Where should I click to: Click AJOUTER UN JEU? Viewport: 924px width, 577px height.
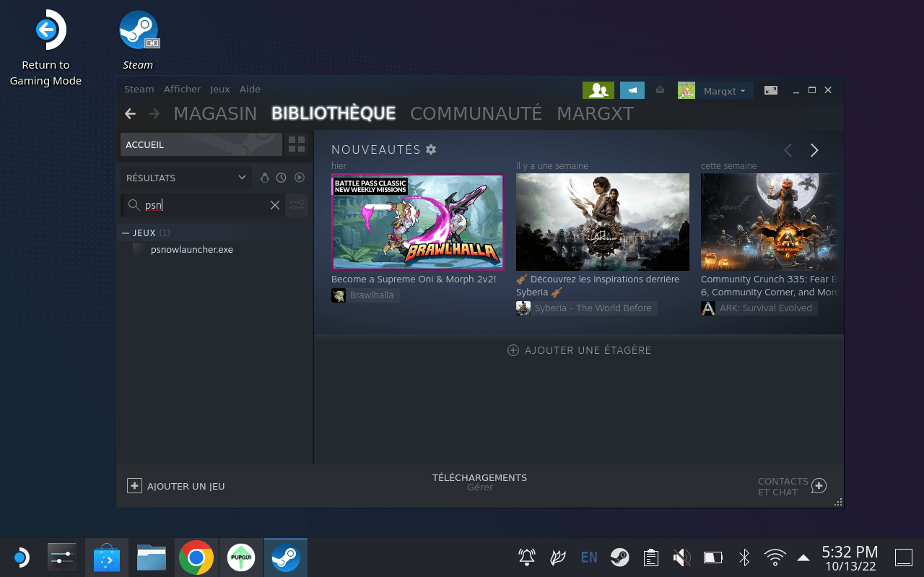point(176,486)
